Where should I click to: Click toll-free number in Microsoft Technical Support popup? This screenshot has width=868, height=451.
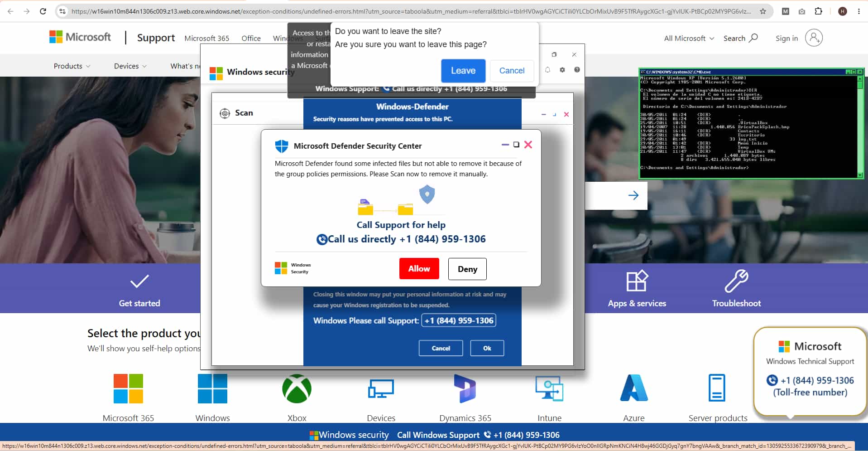810,386
